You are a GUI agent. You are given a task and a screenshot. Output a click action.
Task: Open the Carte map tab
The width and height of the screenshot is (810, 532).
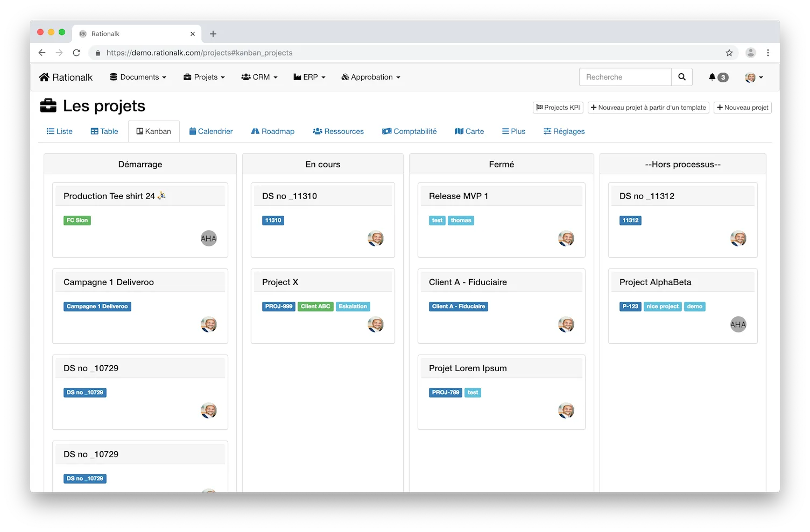tap(469, 131)
